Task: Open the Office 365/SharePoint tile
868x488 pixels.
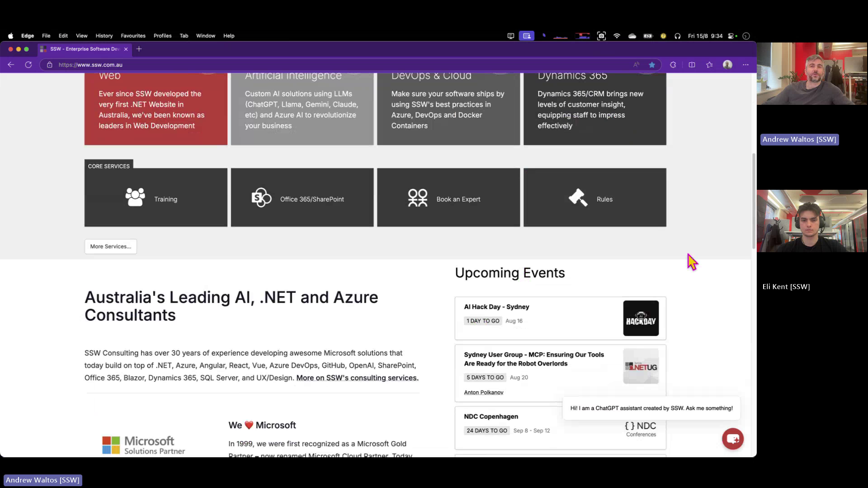Action: click(302, 197)
